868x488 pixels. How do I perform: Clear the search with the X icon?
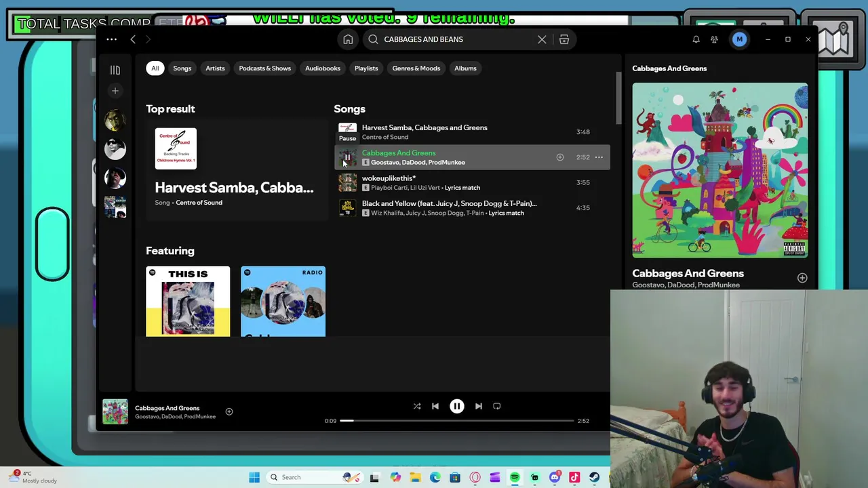point(542,39)
